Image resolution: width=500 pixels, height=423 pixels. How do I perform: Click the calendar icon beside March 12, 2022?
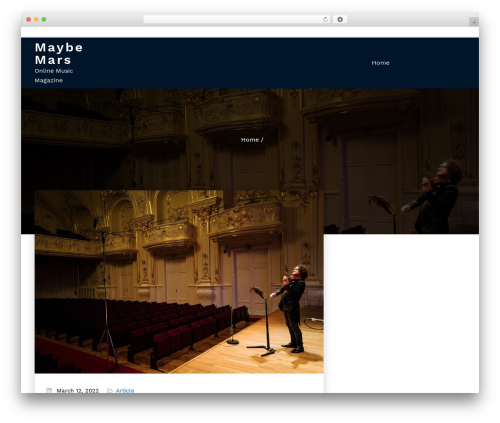point(49,390)
